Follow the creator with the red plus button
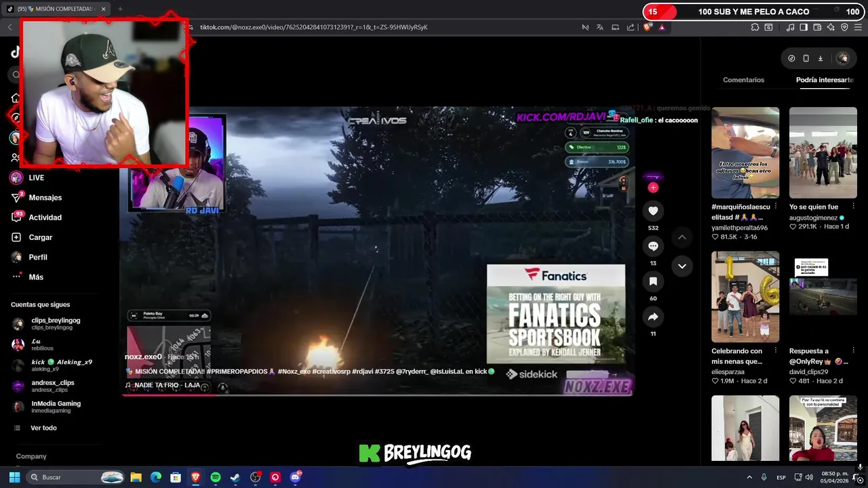 click(653, 187)
